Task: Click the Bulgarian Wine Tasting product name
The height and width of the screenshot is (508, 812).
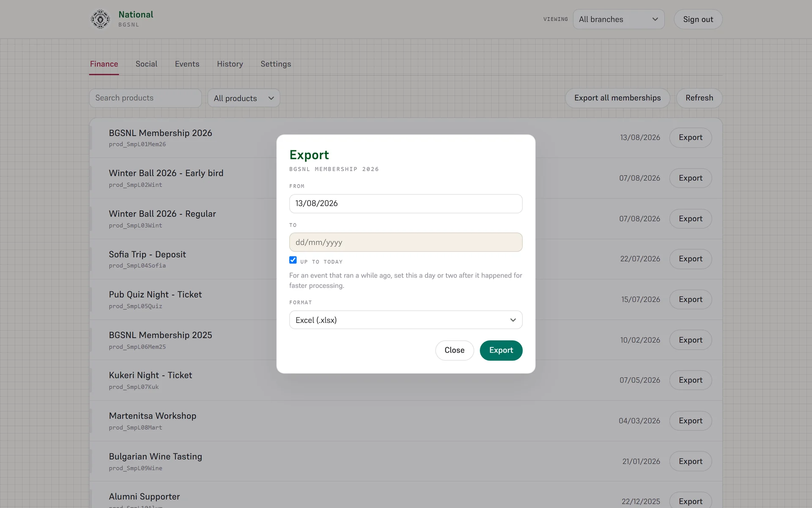Action: point(156,457)
